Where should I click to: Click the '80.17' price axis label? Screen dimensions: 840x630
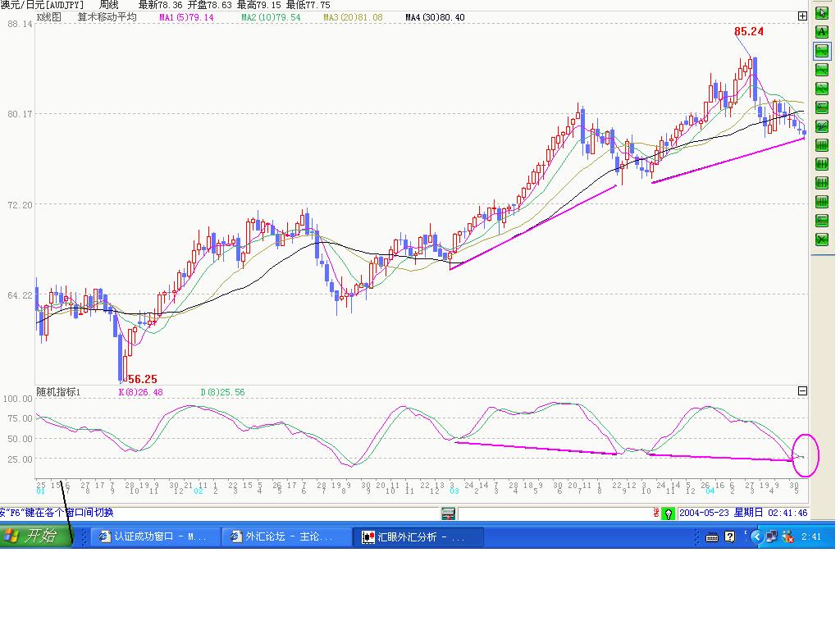coord(20,114)
